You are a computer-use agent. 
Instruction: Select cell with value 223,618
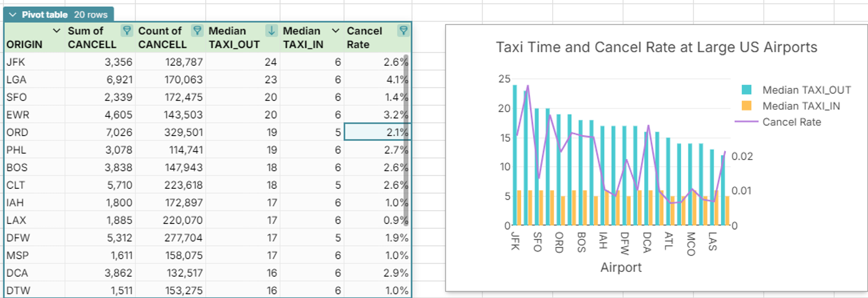(170, 185)
